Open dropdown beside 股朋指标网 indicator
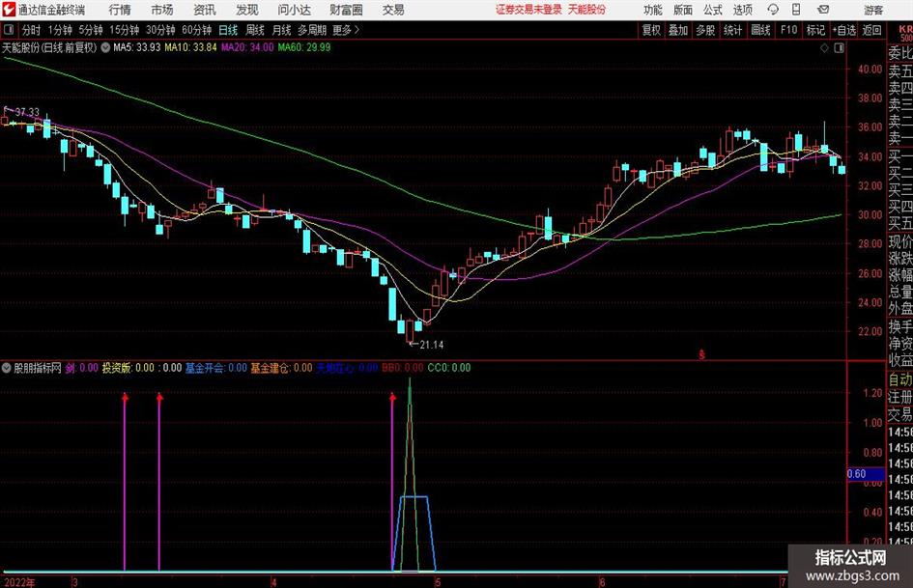 click(7, 368)
